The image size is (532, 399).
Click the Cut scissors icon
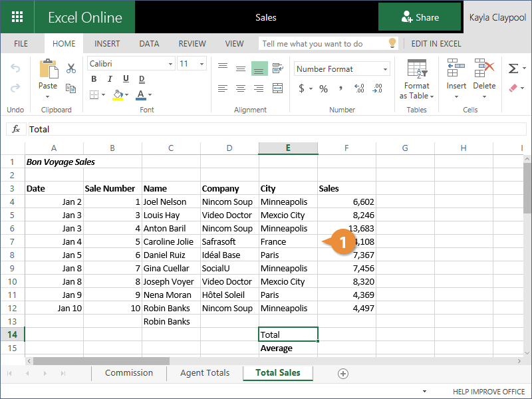point(71,68)
